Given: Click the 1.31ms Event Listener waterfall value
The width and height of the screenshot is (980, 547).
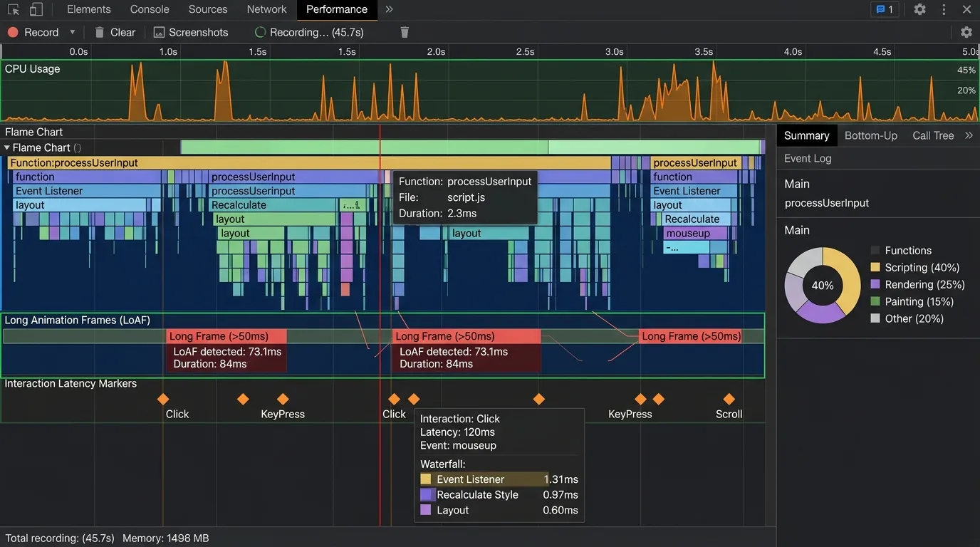Looking at the screenshot, I should pos(561,479).
